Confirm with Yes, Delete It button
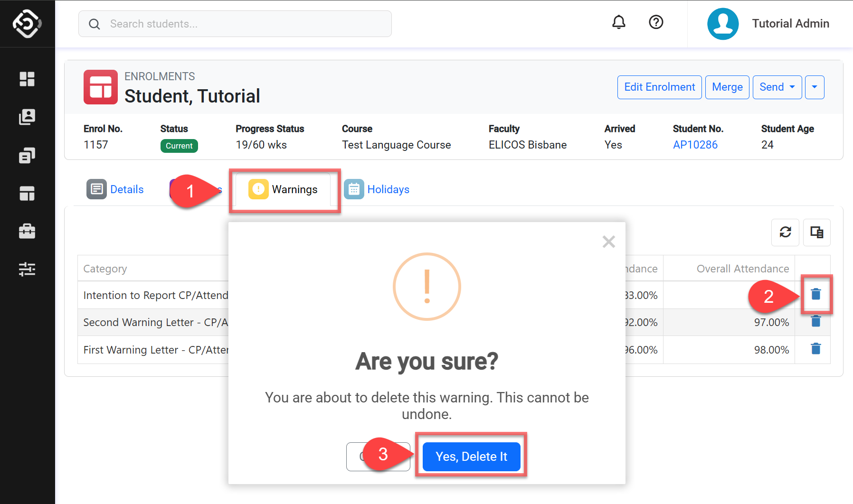This screenshot has width=853, height=504. click(471, 457)
